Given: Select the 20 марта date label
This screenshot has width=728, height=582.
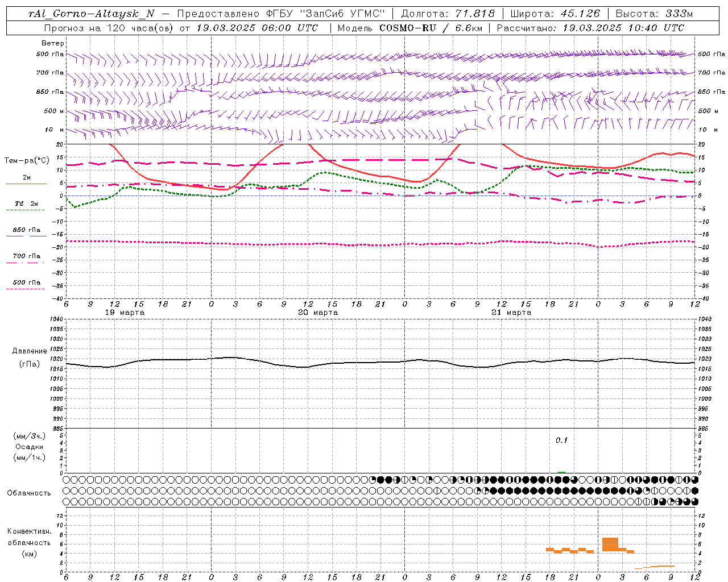Looking at the screenshot, I should 318,313.
